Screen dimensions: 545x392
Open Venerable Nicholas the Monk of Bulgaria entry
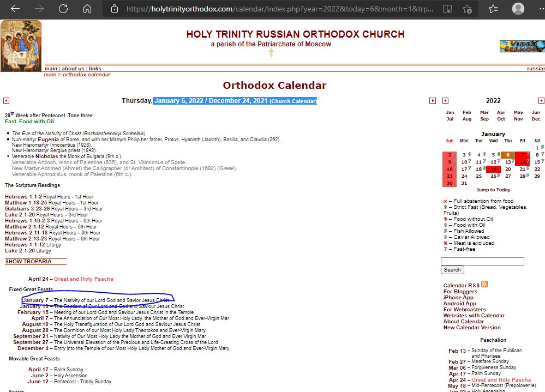click(x=67, y=156)
